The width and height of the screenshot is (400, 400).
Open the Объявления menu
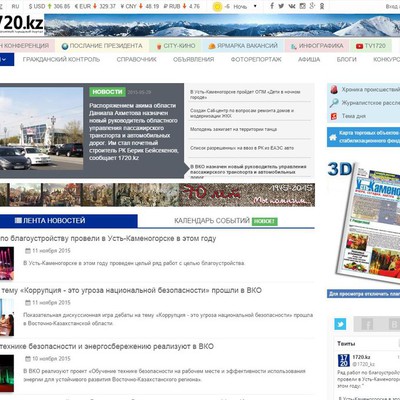pos(194,59)
